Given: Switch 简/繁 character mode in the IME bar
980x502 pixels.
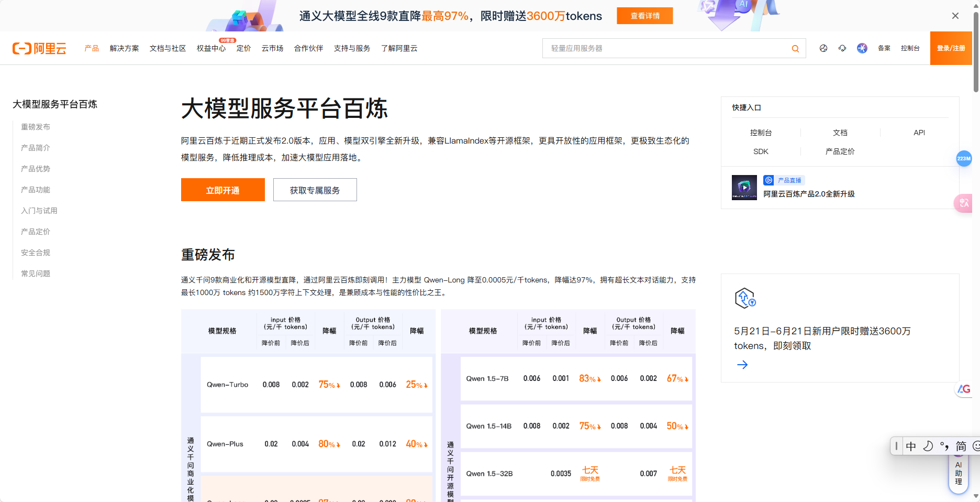Looking at the screenshot, I should click(961, 446).
